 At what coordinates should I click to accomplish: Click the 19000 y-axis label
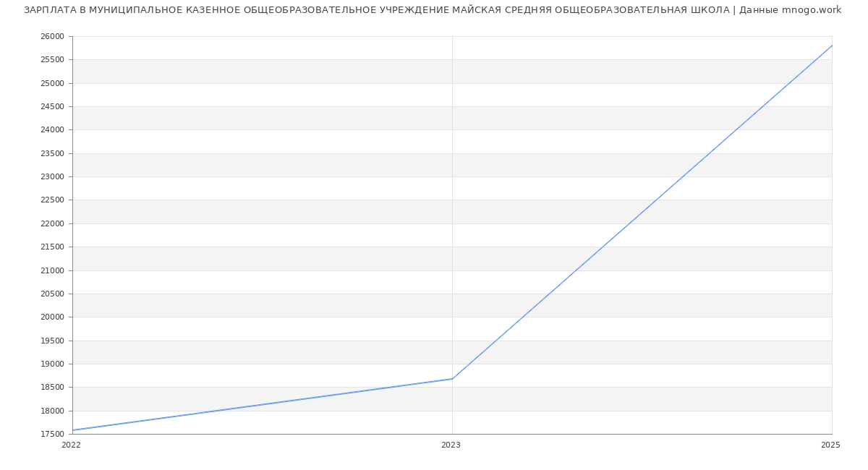(x=52, y=364)
